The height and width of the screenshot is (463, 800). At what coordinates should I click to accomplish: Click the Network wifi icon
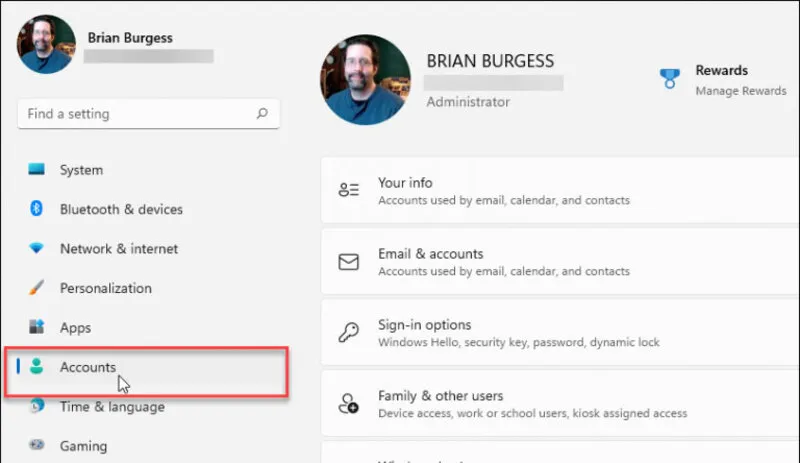pyautogui.click(x=37, y=248)
